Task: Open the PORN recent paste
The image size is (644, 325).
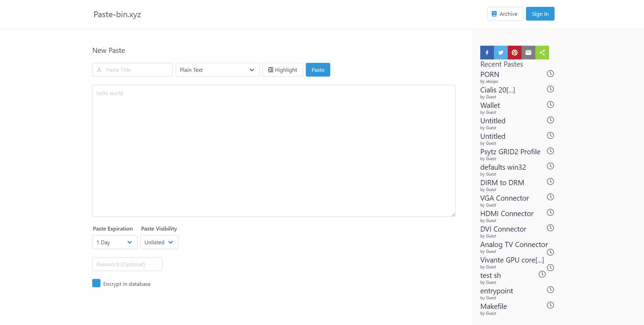Action: pyautogui.click(x=490, y=75)
